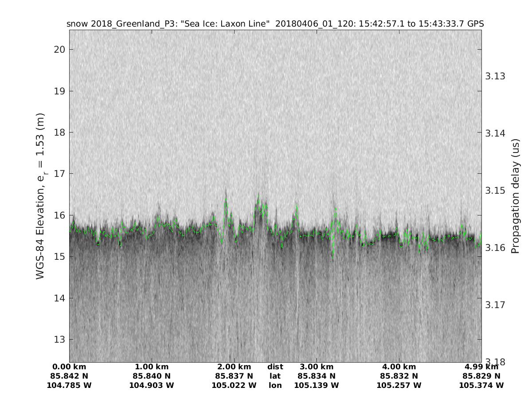Click the 3.13 propagation delay tick
The image size is (532, 399).
point(493,76)
